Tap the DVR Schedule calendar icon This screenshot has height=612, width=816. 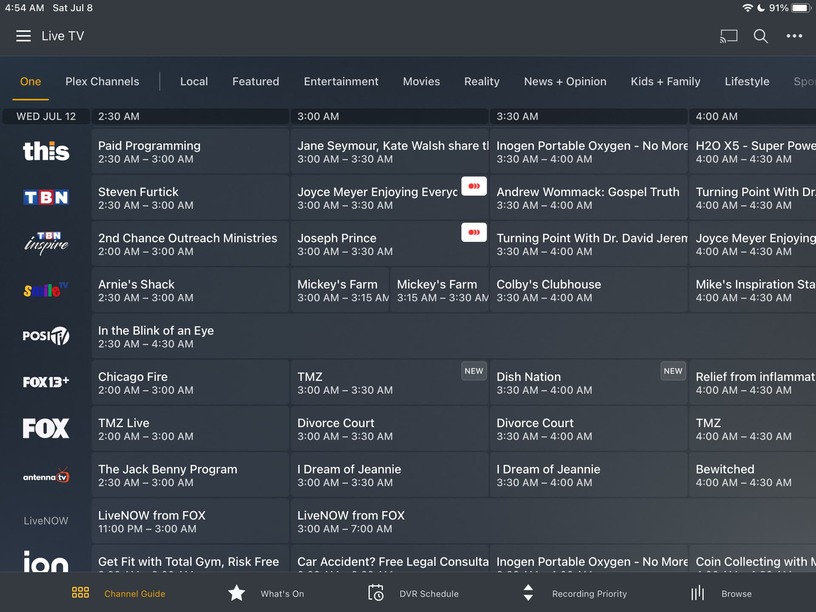coord(376,593)
